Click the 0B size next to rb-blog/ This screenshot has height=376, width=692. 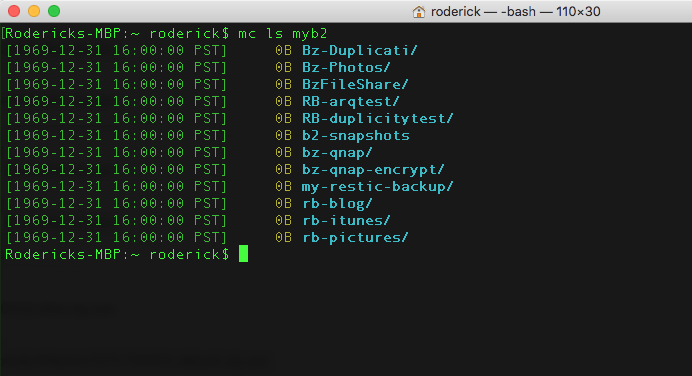point(283,203)
